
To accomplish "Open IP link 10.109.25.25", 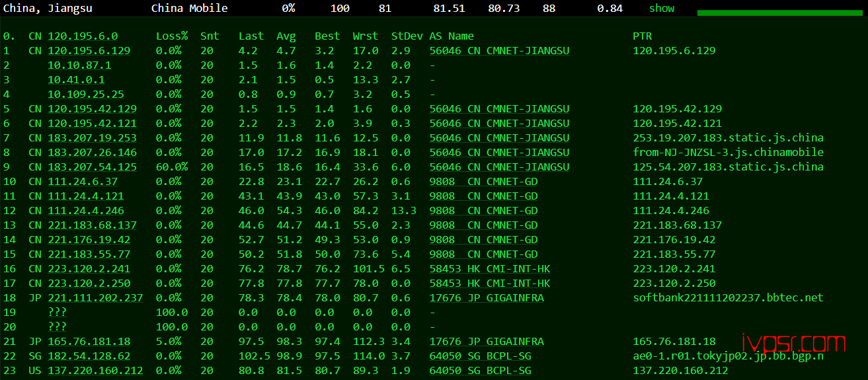I will 86,95.
